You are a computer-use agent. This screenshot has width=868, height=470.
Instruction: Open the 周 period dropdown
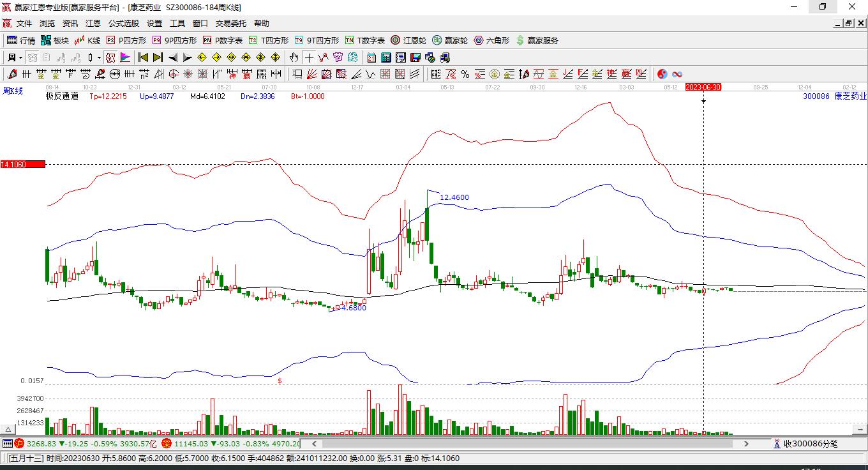[x=15, y=57]
